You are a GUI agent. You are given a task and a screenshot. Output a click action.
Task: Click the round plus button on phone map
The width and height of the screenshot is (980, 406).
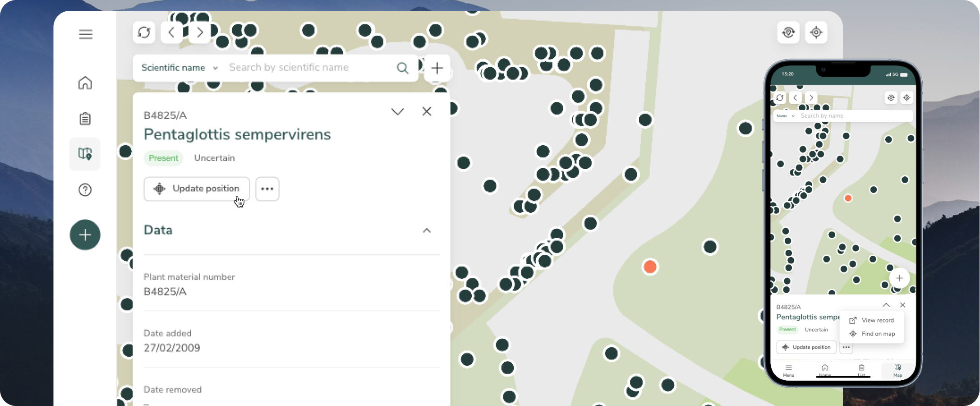coord(899,278)
